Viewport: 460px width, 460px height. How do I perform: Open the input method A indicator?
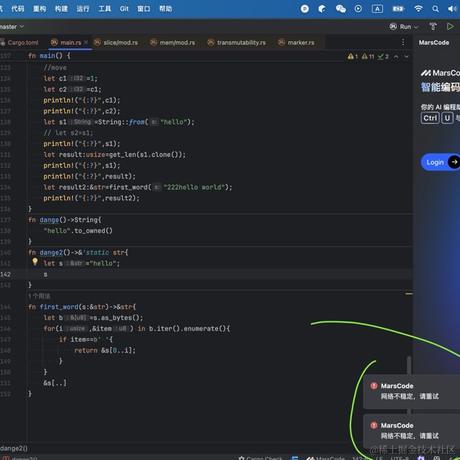pos(377,9)
